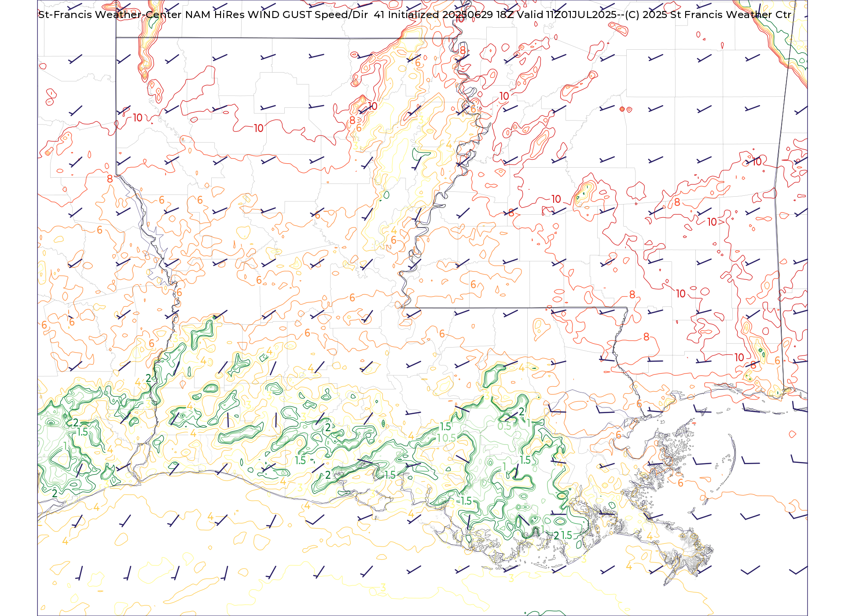Click the 'Initialized 20250629 18Z' text in header
Viewport: 845px width, 616px height.
451,15
